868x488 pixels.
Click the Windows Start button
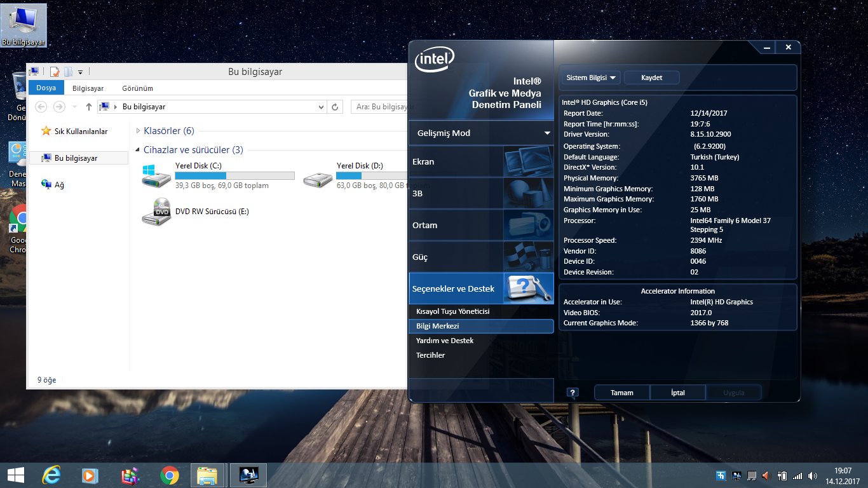click(15, 475)
